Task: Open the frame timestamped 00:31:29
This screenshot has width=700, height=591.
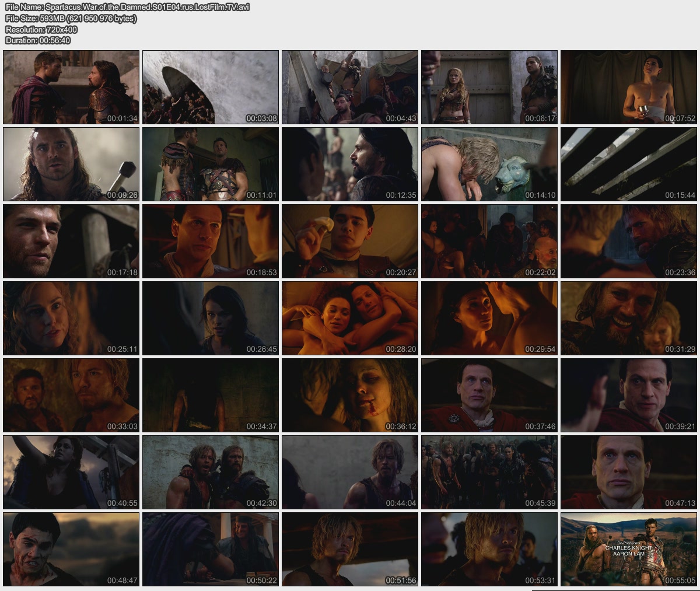Action: 629,318
